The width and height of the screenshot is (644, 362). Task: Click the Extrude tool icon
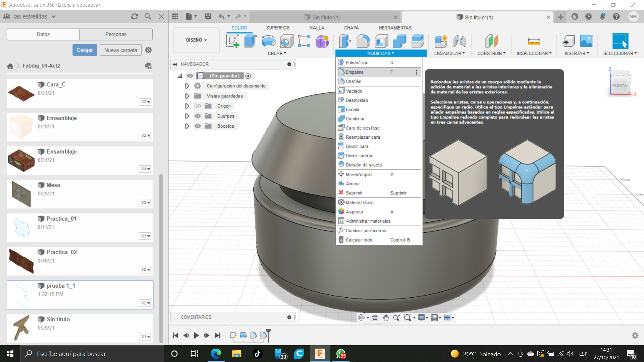pos(250,41)
